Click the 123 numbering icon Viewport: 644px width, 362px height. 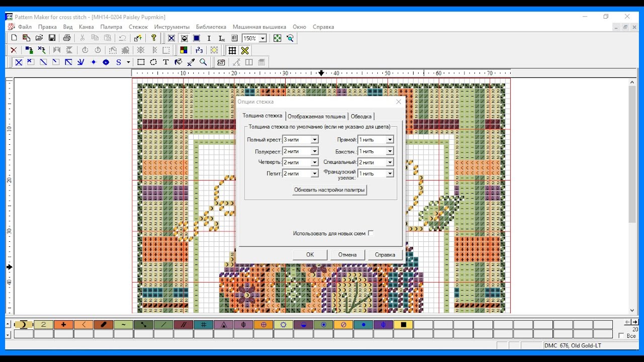[199, 50]
